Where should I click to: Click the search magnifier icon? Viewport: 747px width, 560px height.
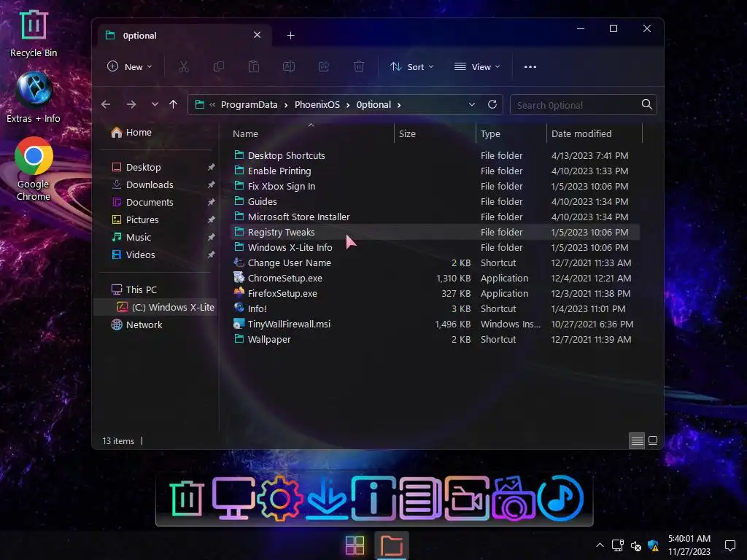click(x=646, y=104)
